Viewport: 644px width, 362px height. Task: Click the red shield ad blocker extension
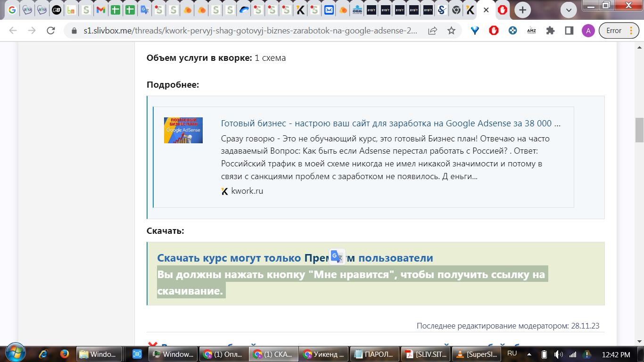[494, 31]
